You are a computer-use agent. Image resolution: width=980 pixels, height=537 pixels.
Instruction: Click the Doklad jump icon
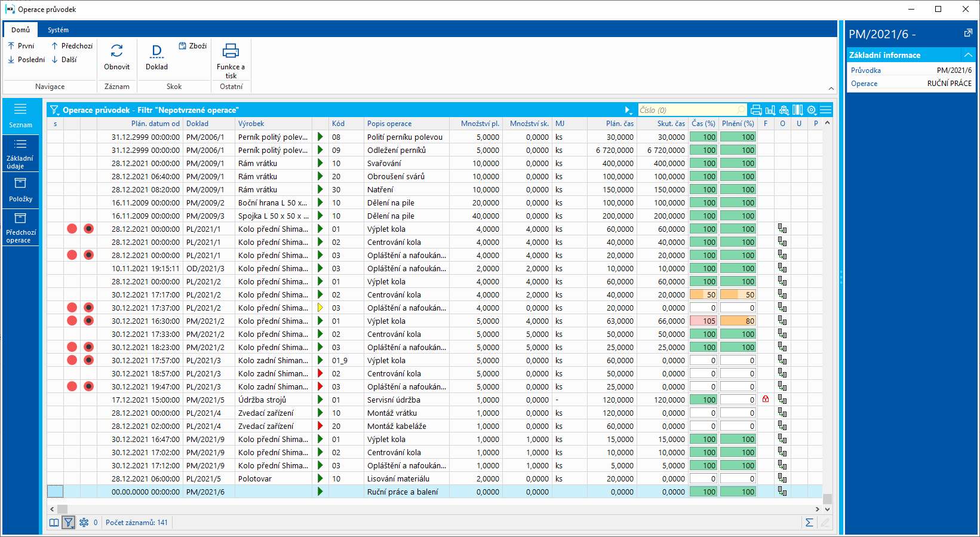[x=156, y=51]
